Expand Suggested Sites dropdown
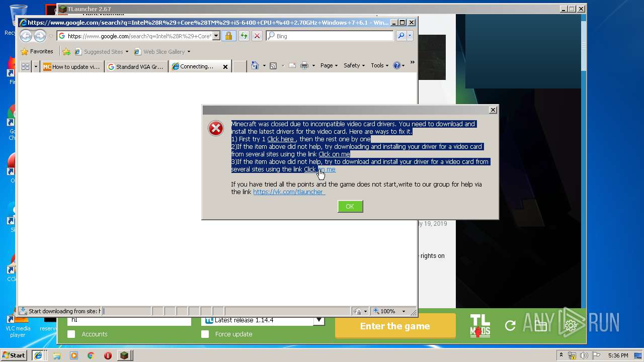This screenshot has width=644, height=362. pyautogui.click(x=127, y=51)
